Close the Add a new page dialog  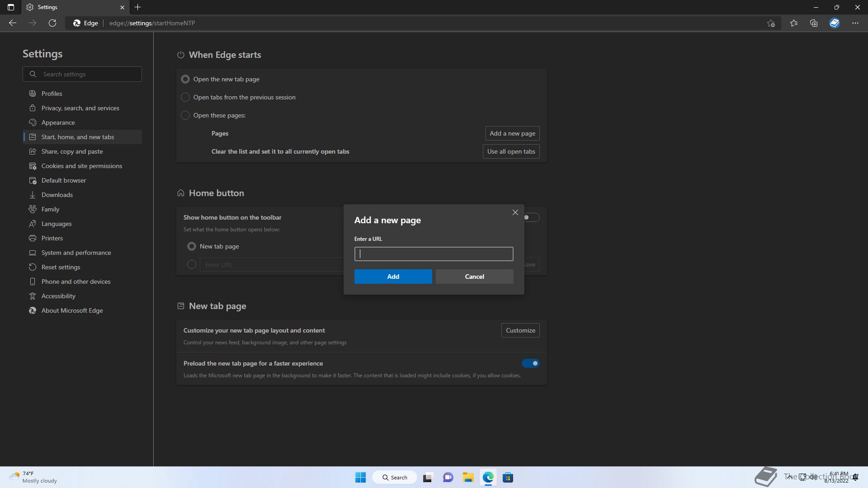(x=515, y=212)
